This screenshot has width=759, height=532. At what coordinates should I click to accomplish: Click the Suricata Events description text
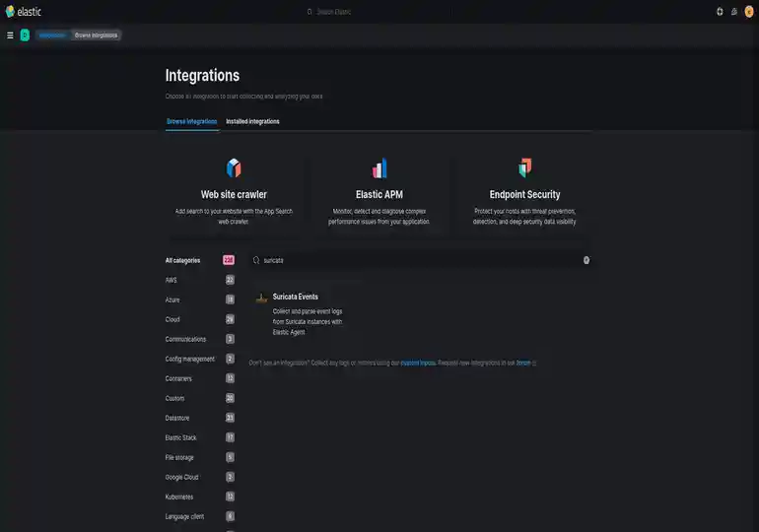(x=308, y=321)
